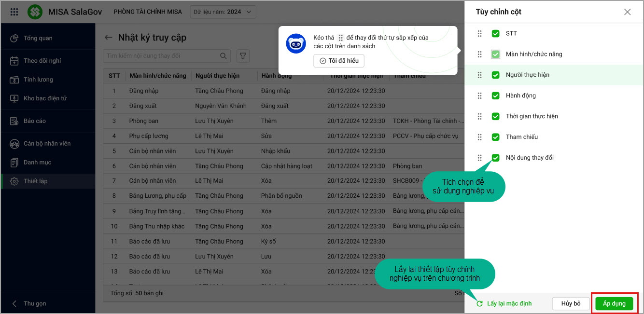
Task: Click the filter funnel icon
Action: pyautogui.click(x=243, y=56)
